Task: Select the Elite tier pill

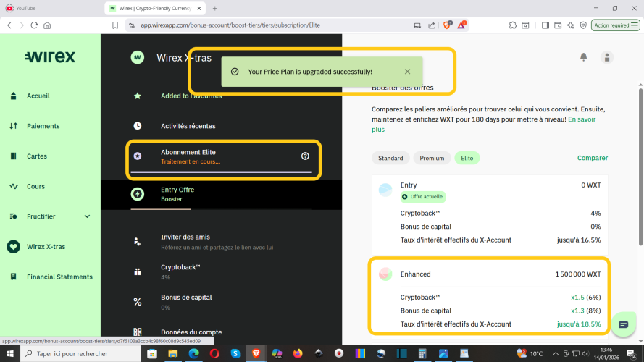Action: [x=467, y=158]
